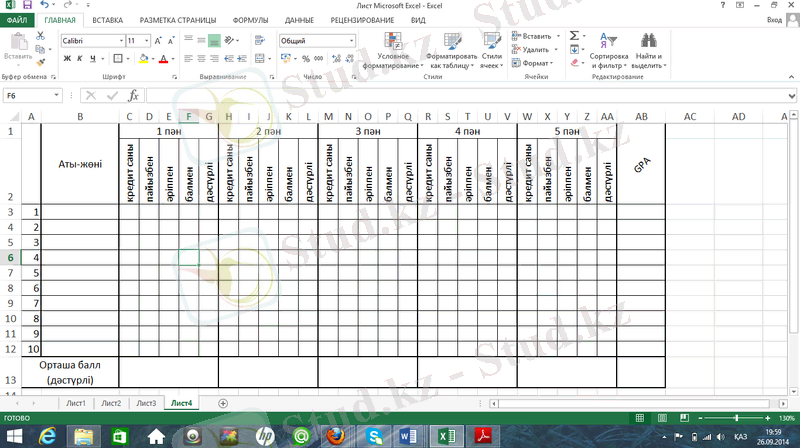Toggle italic К formatting
Image resolution: width=800 pixels, height=448 pixels.
pyautogui.click(x=79, y=59)
